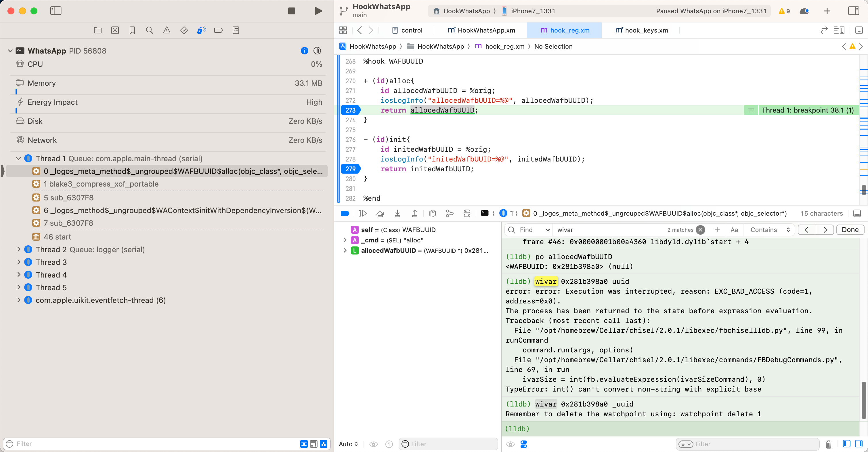This screenshot has height=452, width=868.
Task: Click Continue program execution button
Action: 363,213
